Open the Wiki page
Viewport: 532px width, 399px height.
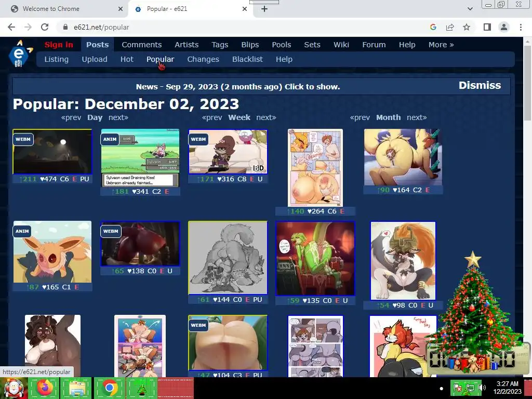[341, 45]
